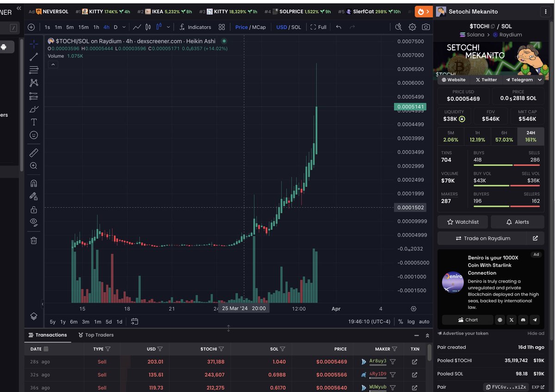Add the pair to Watchlist
The image size is (555, 392).
tap(463, 222)
